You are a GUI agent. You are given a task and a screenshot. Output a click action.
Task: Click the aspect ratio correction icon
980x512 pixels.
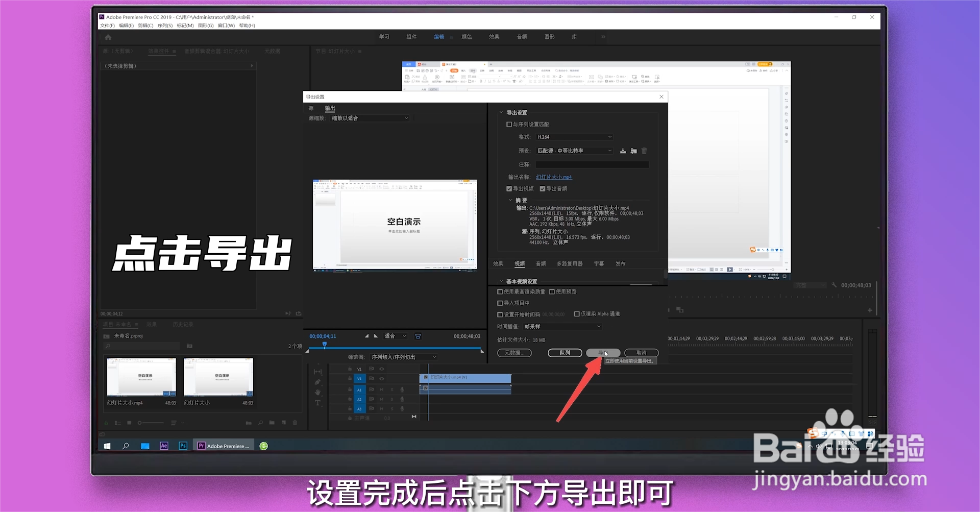pyautogui.click(x=418, y=336)
